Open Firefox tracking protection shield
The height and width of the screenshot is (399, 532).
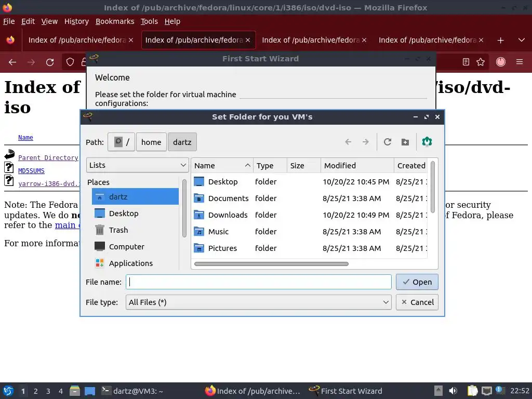pyautogui.click(x=70, y=62)
